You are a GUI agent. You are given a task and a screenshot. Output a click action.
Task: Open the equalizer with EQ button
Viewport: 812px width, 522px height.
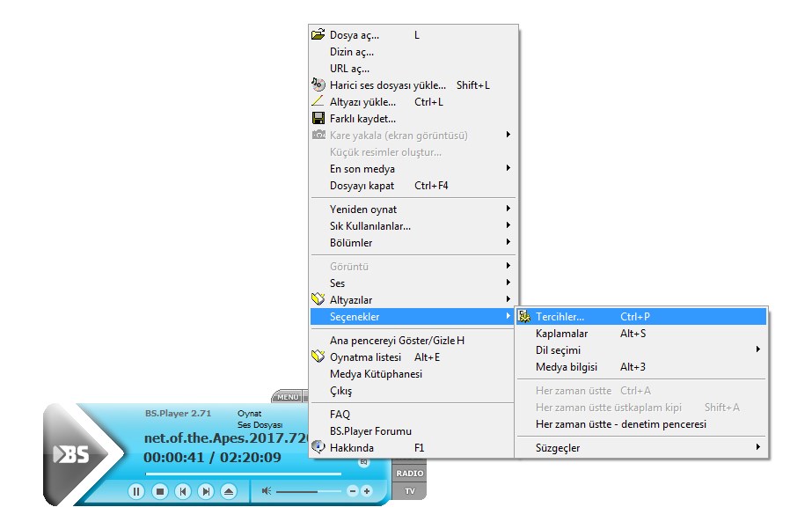tap(363, 463)
